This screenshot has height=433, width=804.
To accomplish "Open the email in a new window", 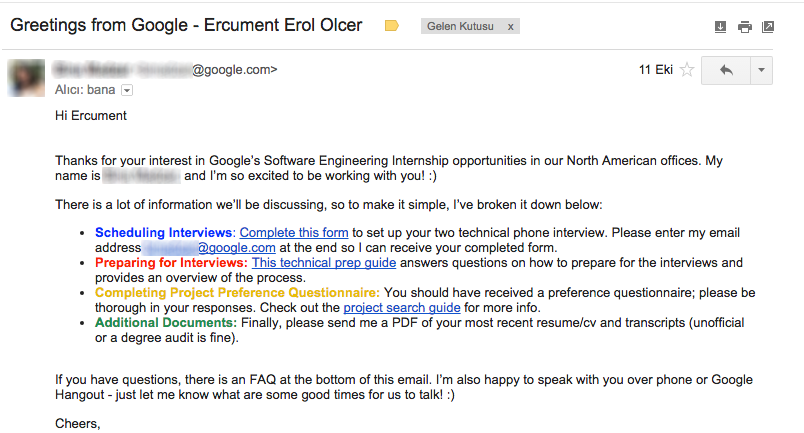I will click(768, 27).
